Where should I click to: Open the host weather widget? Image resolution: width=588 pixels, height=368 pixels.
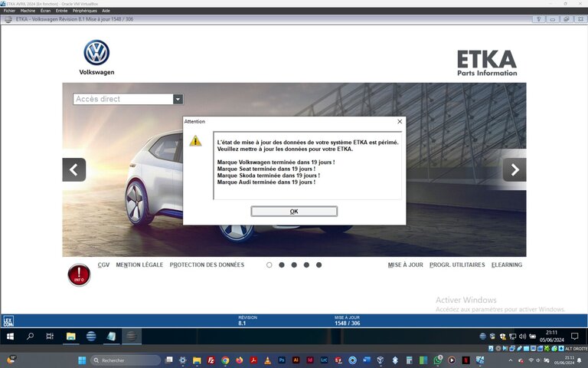[x=11, y=360]
